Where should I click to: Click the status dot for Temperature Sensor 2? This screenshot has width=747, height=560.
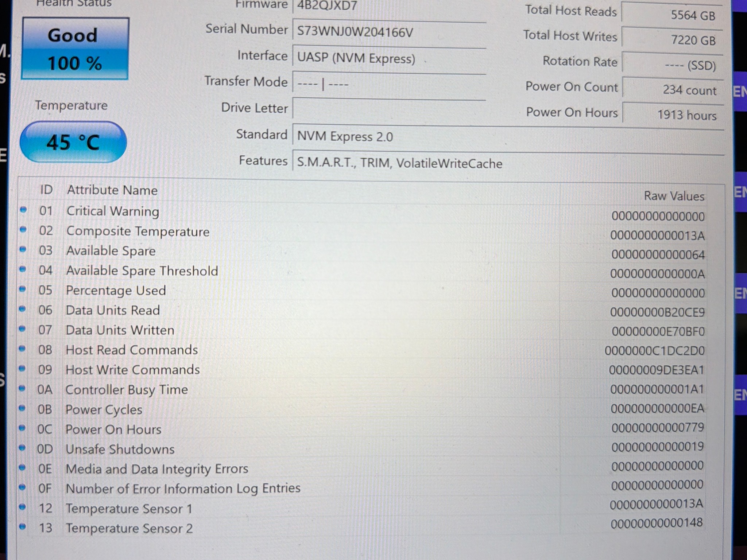click(23, 526)
